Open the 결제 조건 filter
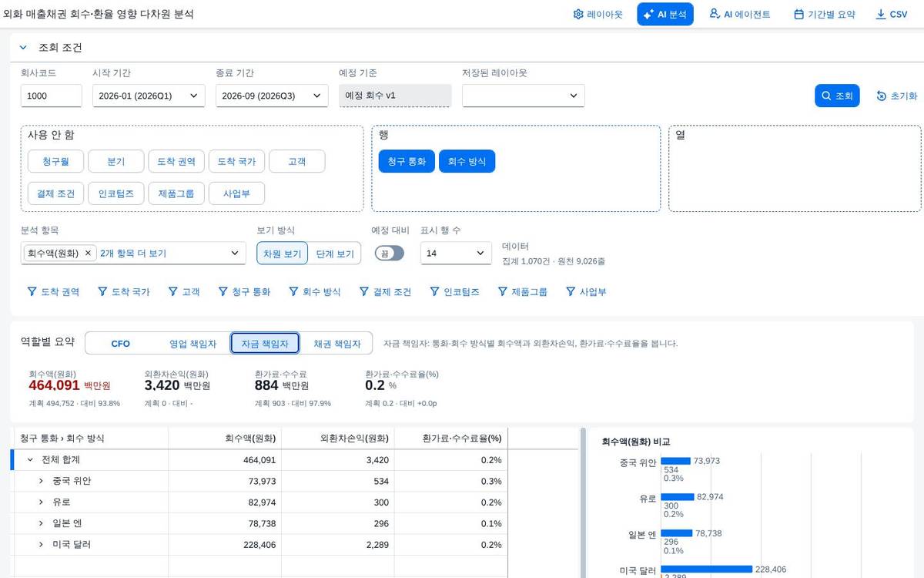Screen dimensions: 924x578 point(385,292)
